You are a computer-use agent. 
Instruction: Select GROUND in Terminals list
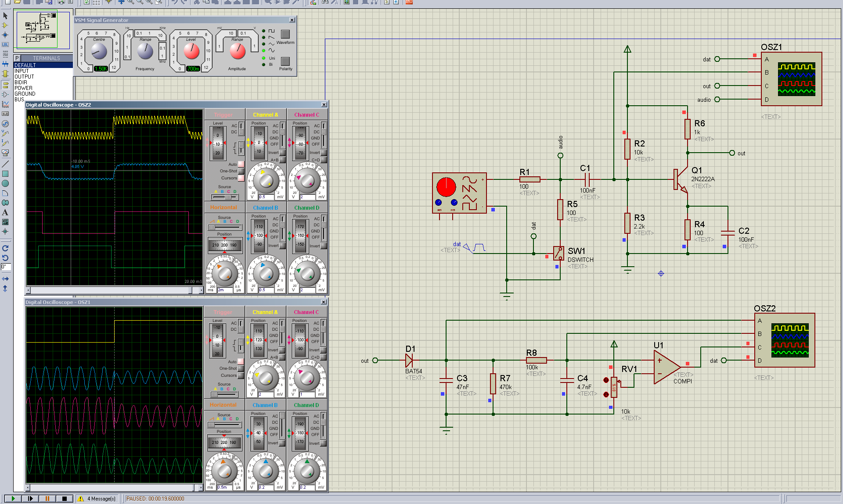point(43,93)
